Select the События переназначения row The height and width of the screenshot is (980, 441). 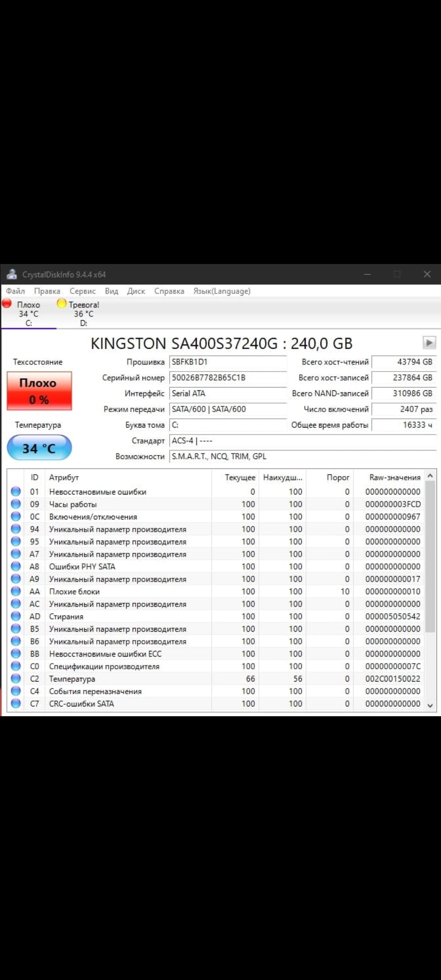(216, 691)
